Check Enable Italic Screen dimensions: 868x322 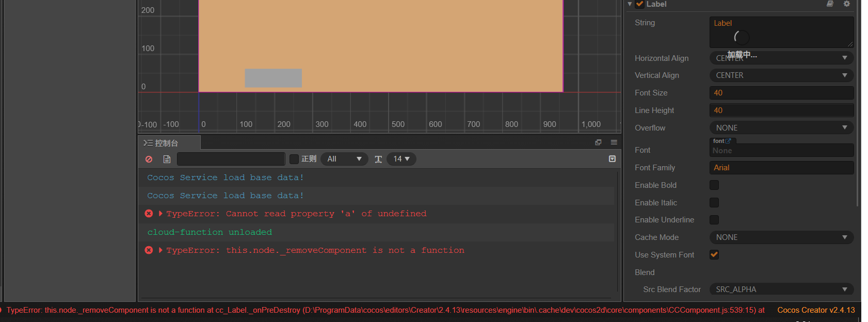tap(714, 202)
